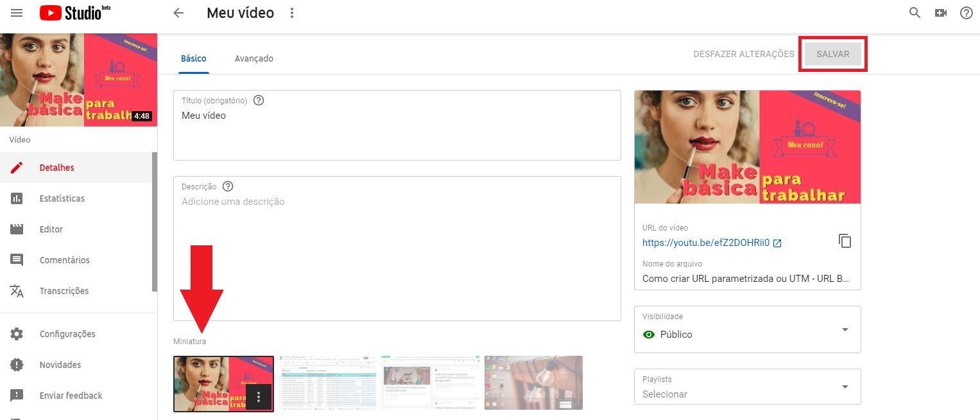
Task: Open the Transcrições section
Action: coord(64,291)
